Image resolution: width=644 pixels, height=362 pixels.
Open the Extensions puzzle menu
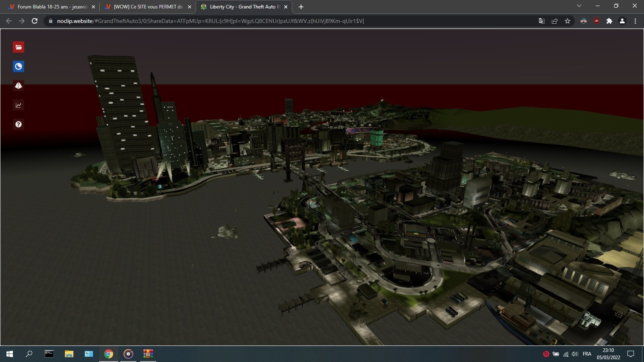point(609,21)
